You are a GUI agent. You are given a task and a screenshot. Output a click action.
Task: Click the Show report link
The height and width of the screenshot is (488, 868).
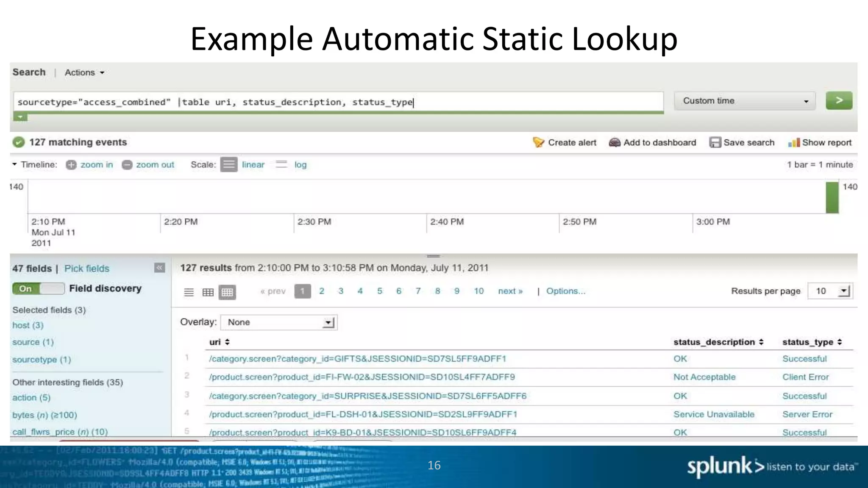click(x=827, y=143)
